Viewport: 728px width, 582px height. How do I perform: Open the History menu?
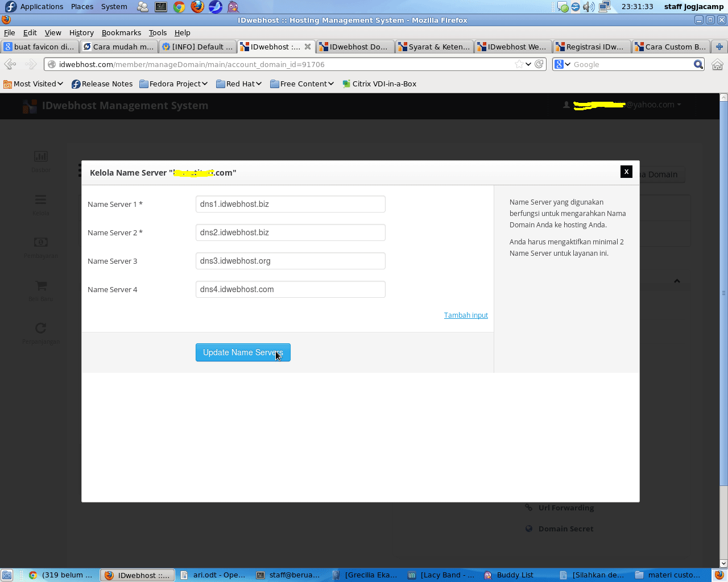point(81,33)
